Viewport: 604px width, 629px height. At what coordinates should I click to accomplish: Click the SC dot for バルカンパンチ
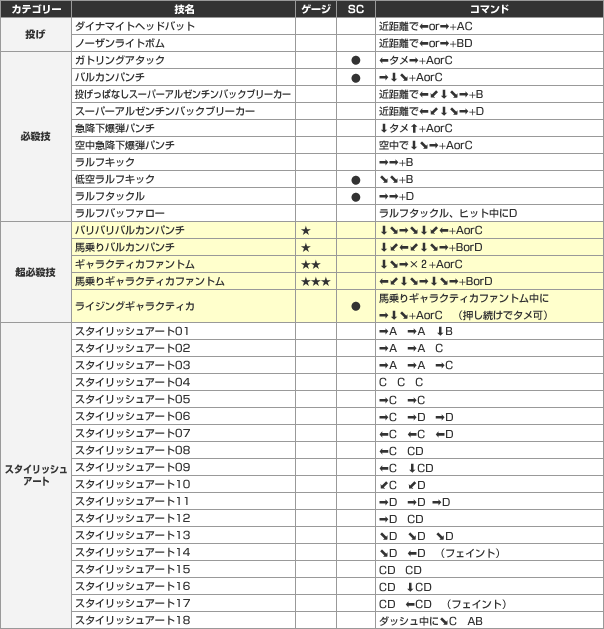tap(355, 78)
